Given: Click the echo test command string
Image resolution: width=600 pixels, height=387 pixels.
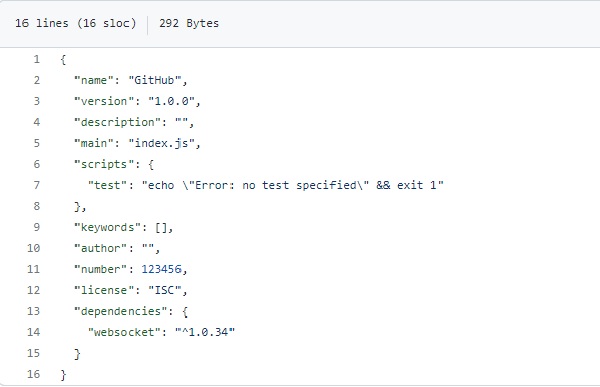Looking at the screenshot, I should 292,186.
